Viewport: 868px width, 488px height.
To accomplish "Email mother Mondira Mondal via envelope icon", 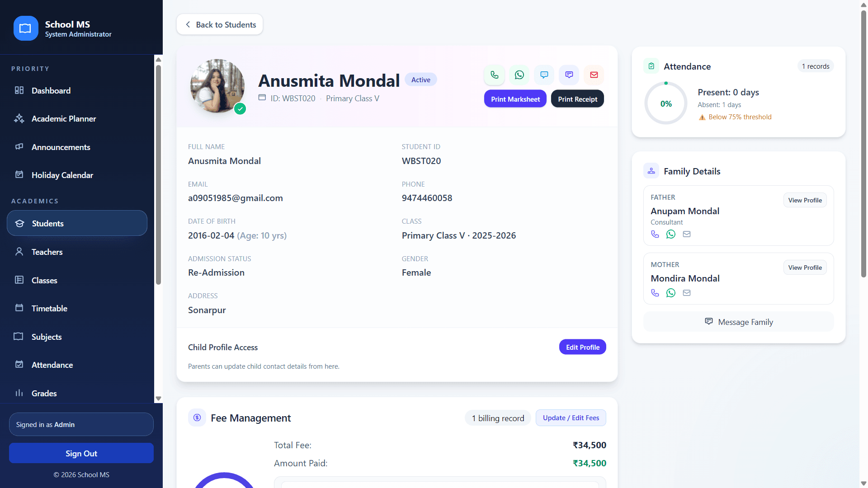I will pos(687,293).
